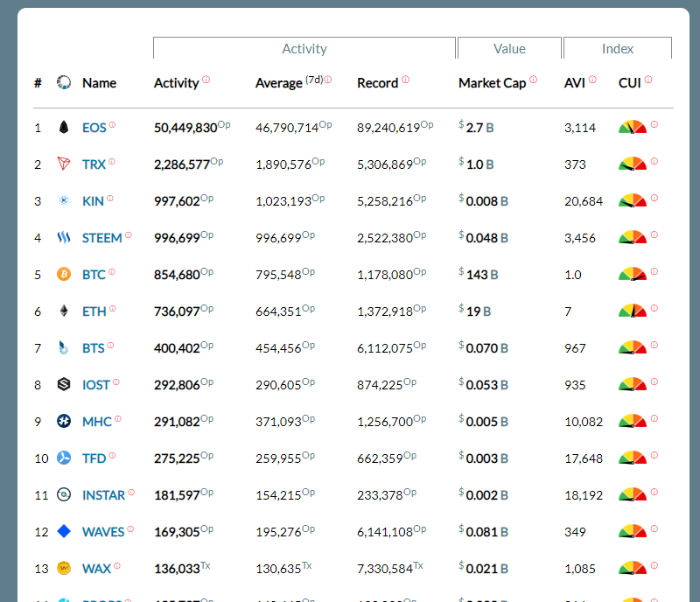Open the ETH coin link
This screenshot has width=700, height=602.
(94, 311)
